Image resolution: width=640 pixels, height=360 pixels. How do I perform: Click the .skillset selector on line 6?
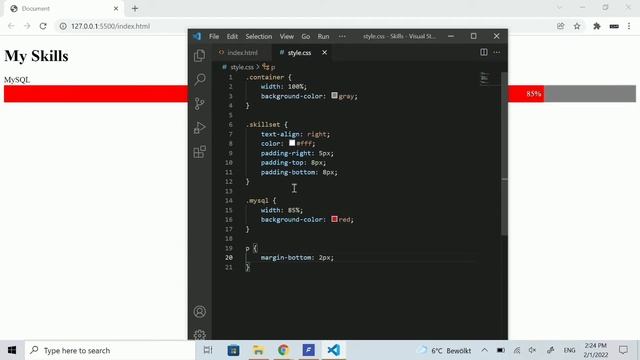coord(263,124)
